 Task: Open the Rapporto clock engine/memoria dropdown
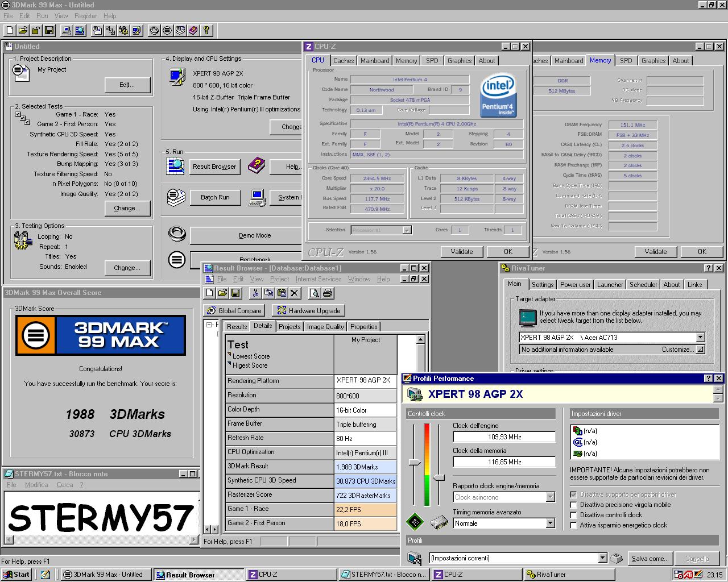550,497
